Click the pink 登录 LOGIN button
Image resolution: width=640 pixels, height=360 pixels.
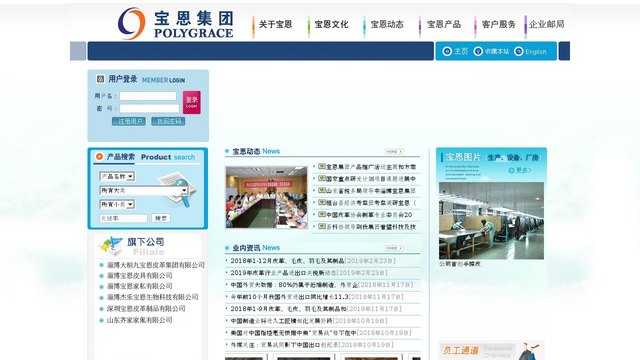pyautogui.click(x=191, y=102)
